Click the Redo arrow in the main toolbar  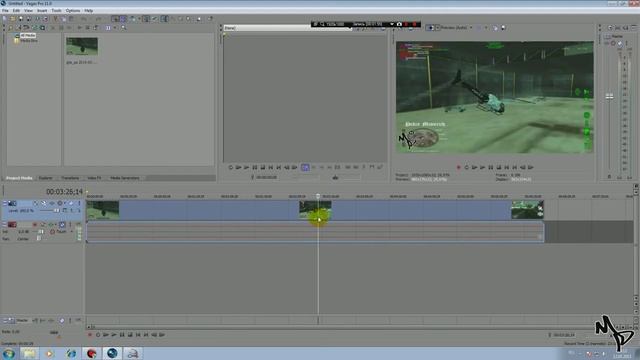pos(98,19)
